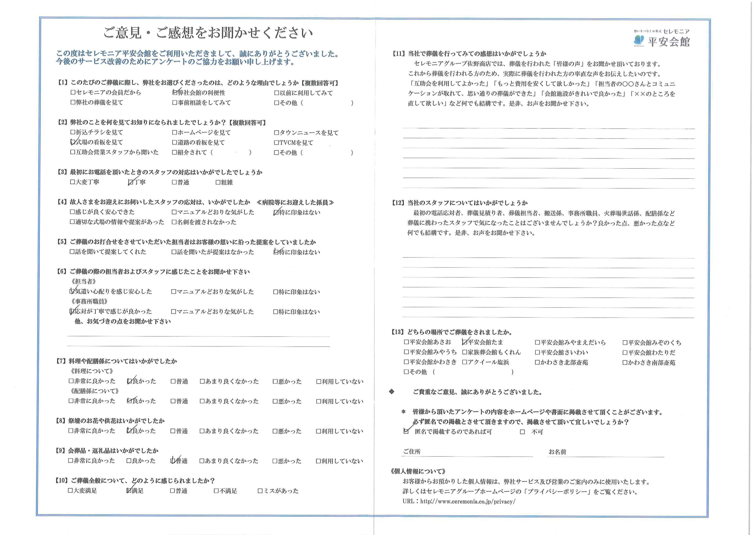Toggle the checked 丁寧 option
The image size is (756, 535).
pyautogui.click(x=131, y=182)
